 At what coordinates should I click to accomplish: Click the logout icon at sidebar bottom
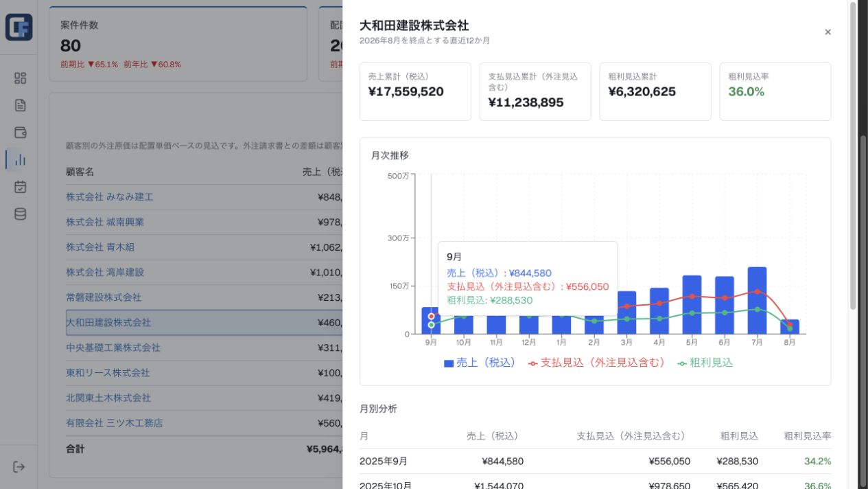(19, 467)
